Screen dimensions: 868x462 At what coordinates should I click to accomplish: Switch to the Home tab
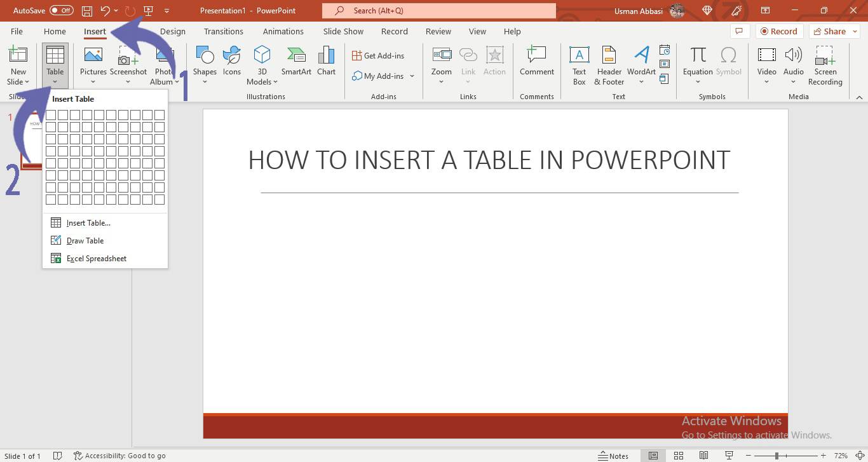55,31
